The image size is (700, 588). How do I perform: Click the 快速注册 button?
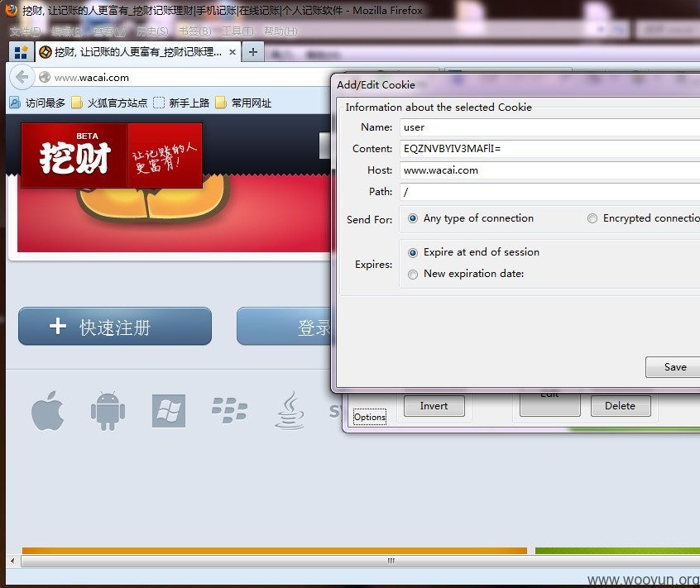click(x=115, y=326)
